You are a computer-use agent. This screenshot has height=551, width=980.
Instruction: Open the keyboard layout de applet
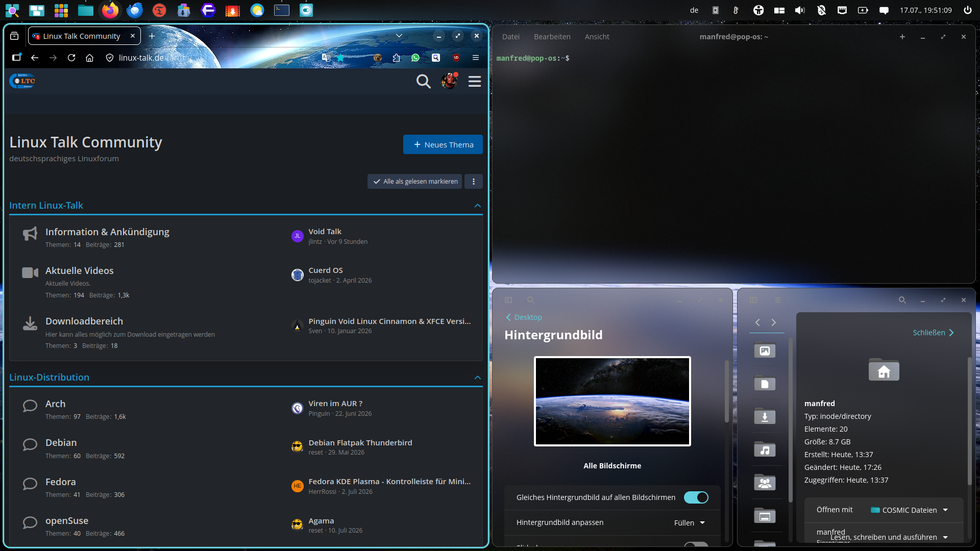click(694, 10)
